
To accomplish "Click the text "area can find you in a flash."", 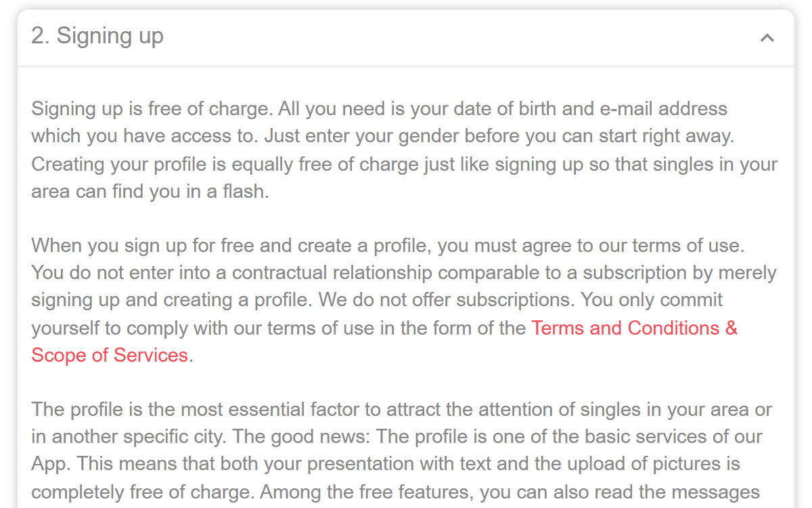I will pos(150,191).
